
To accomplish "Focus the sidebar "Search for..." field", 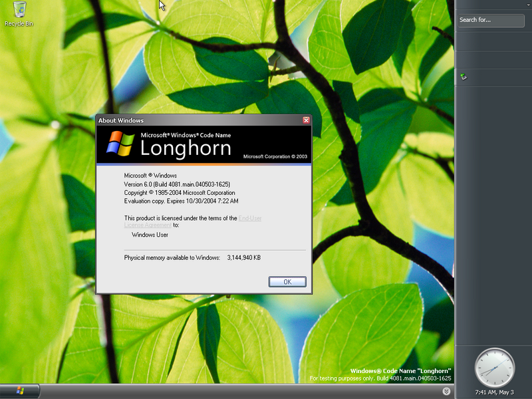I will click(x=491, y=21).
